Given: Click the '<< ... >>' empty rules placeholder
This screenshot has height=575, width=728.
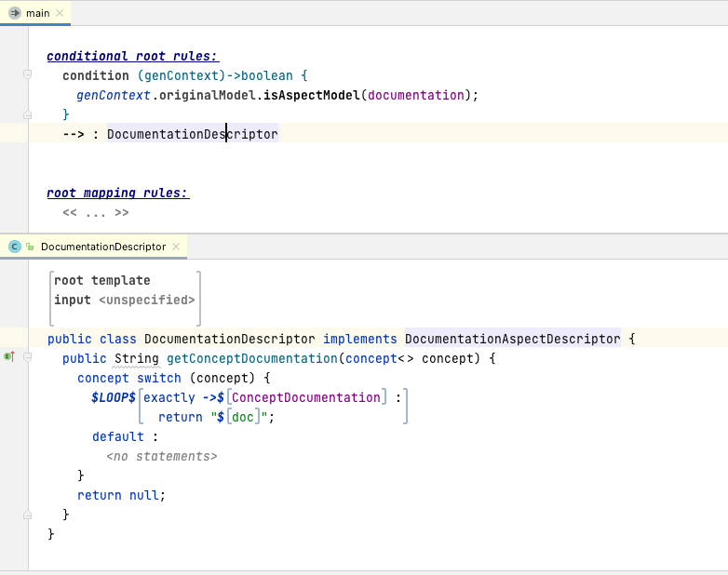Looking at the screenshot, I should coord(95,212).
